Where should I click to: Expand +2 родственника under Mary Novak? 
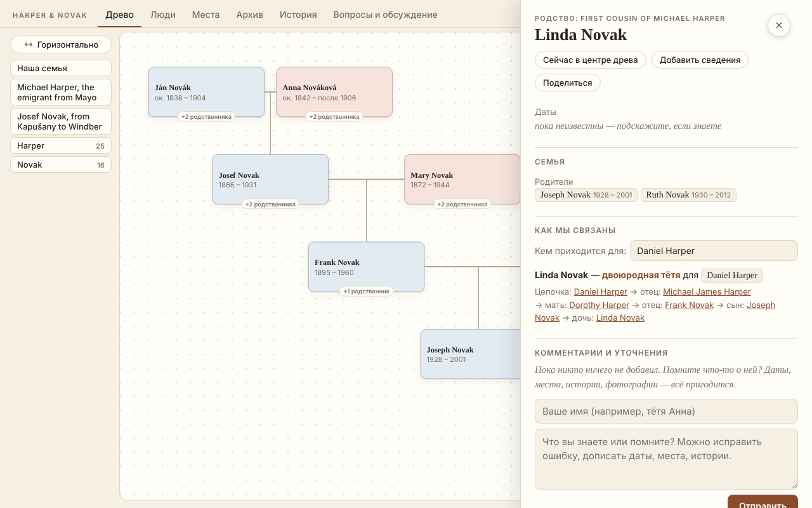(x=462, y=204)
